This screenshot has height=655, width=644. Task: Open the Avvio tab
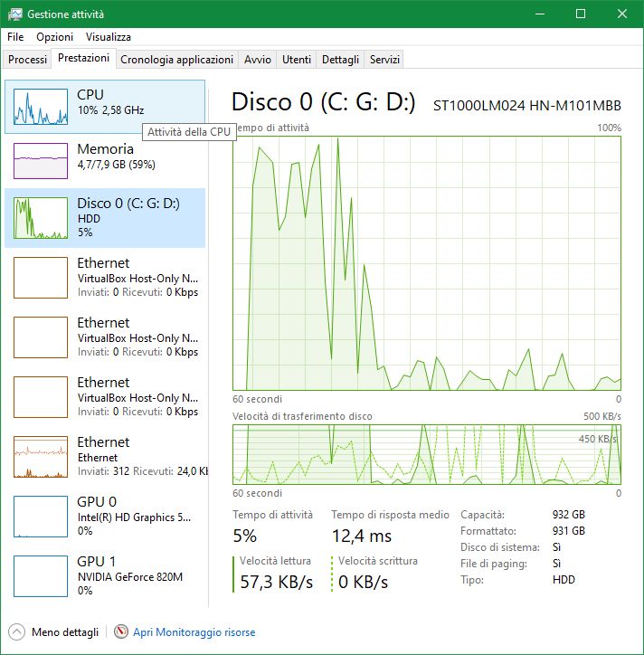point(258,60)
